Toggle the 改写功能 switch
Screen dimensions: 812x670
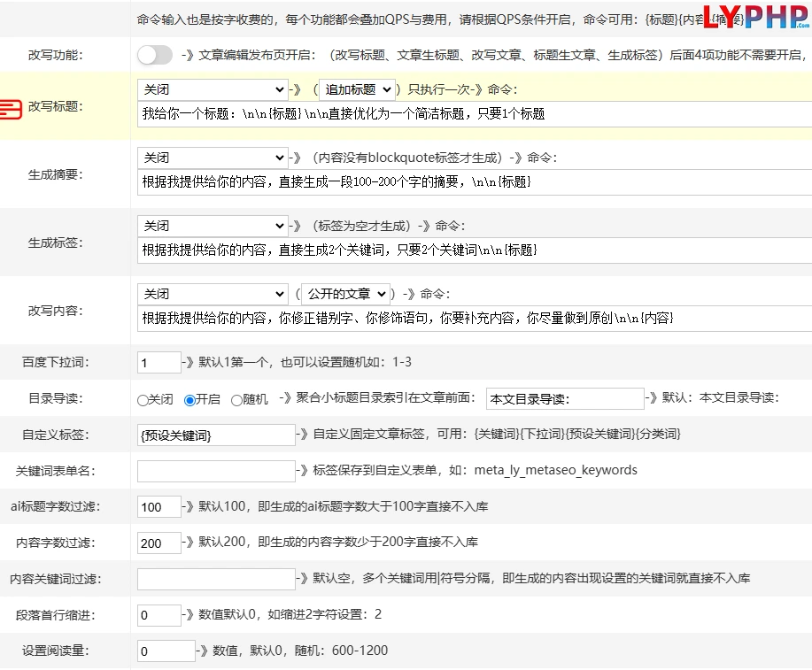155,55
